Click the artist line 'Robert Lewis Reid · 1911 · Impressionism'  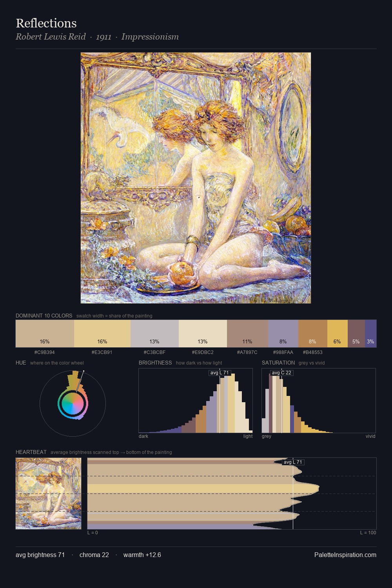click(x=97, y=37)
